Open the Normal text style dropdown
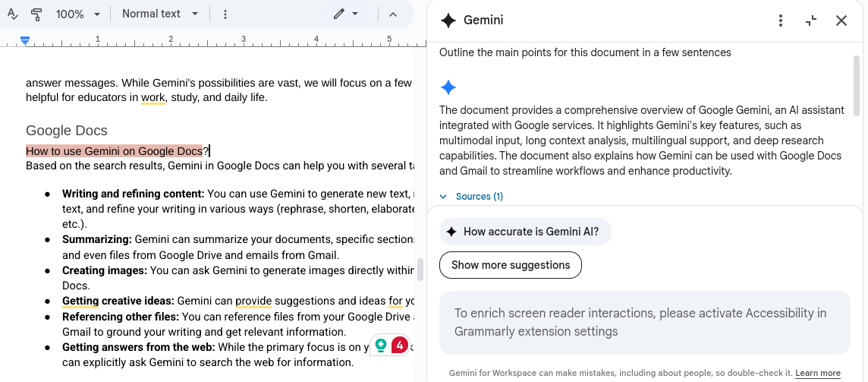 (x=160, y=14)
